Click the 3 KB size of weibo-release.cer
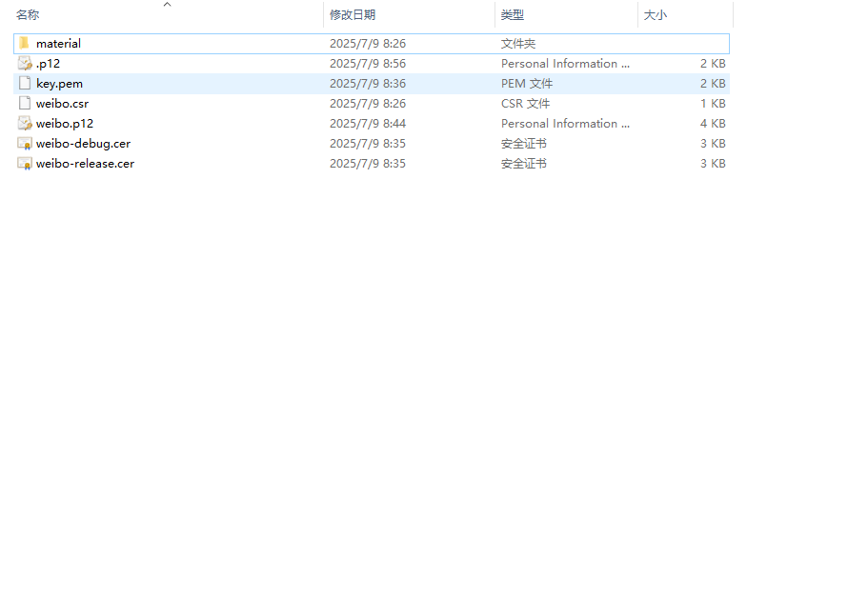868x596 pixels. [x=713, y=163]
